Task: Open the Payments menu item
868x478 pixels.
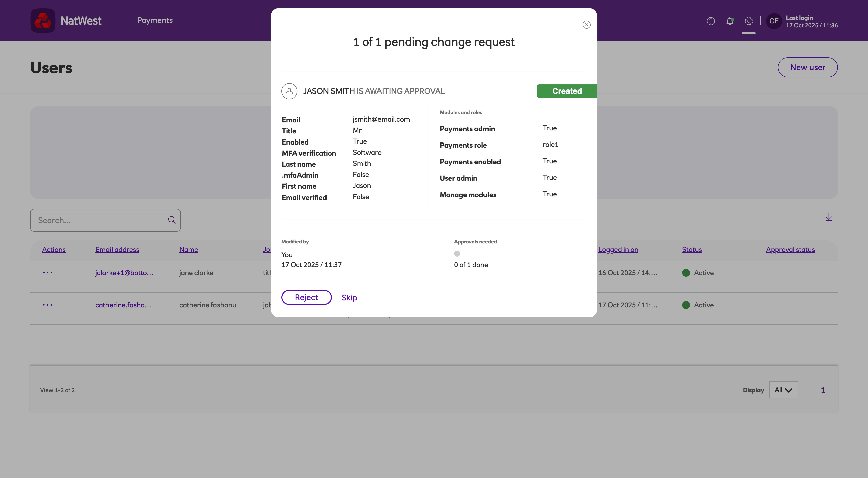Action: [155, 20]
